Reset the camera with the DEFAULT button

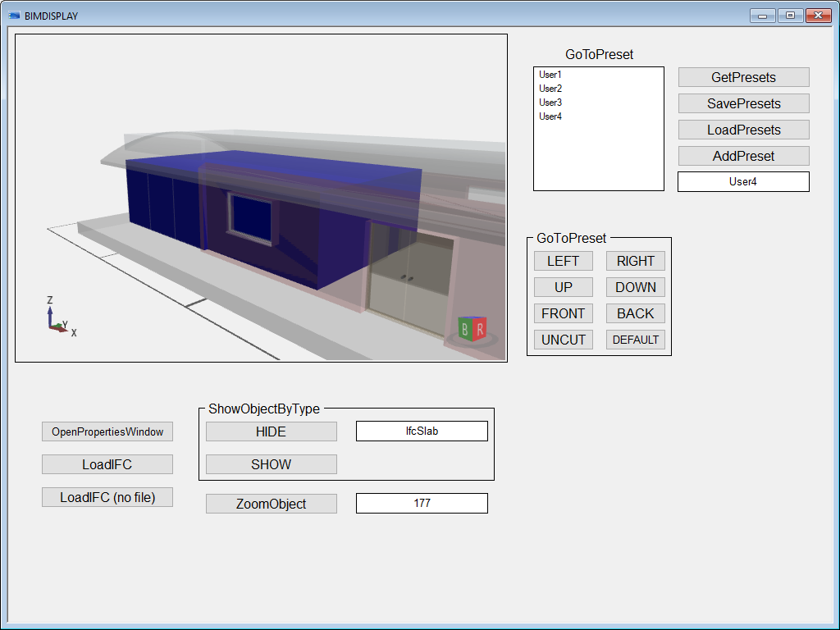(635, 339)
